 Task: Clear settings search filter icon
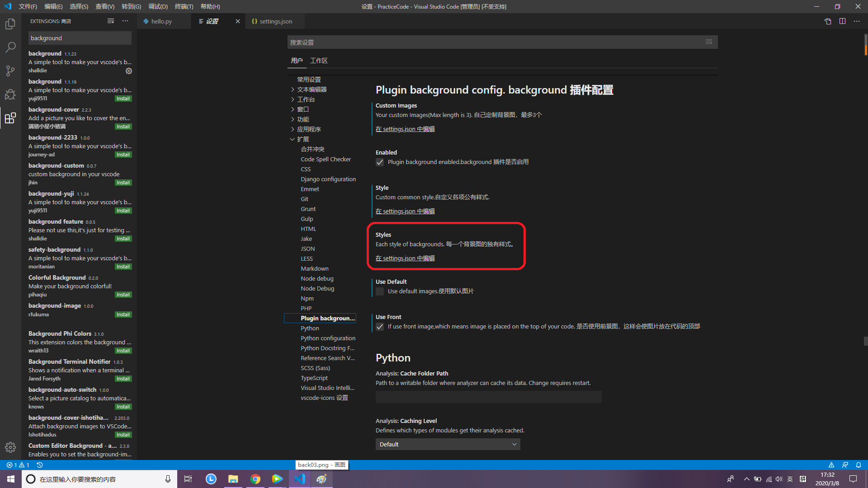coord(709,42)
